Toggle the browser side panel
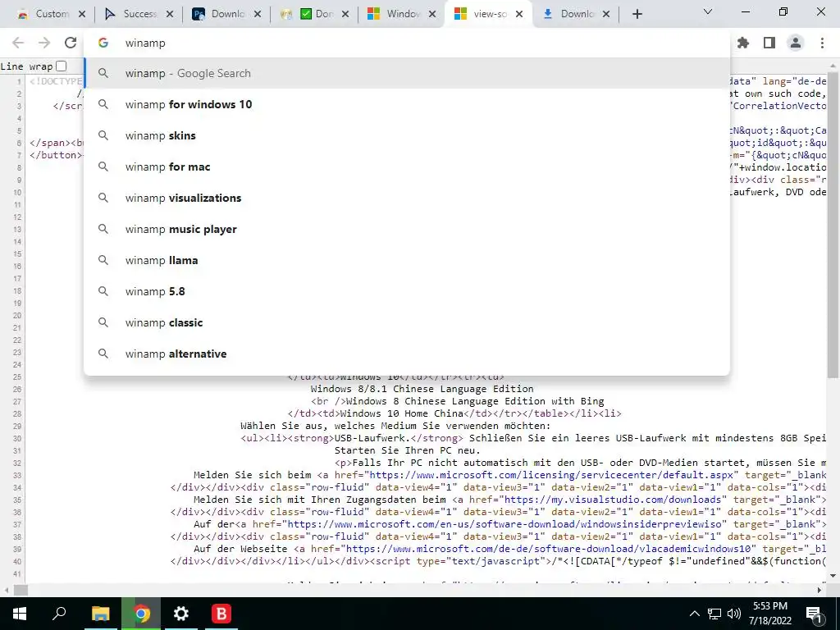 769,43
